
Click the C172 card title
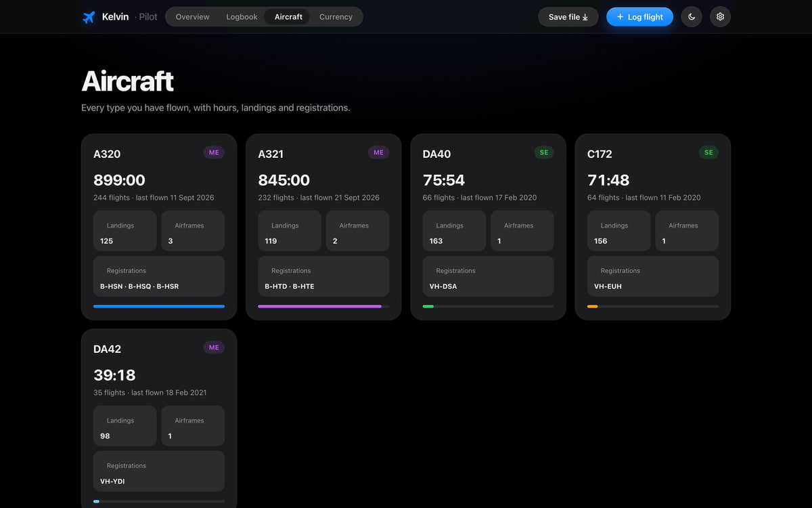(x=600, y=154)
